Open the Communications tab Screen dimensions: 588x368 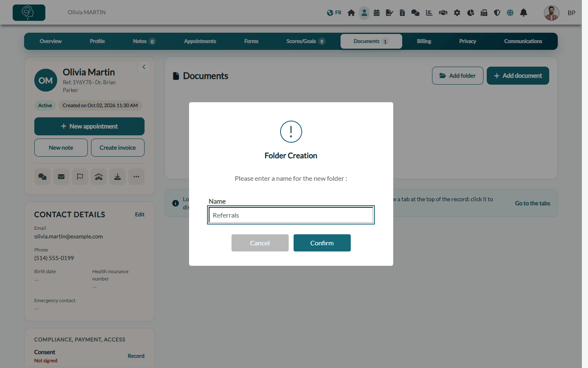click(523, 41)
